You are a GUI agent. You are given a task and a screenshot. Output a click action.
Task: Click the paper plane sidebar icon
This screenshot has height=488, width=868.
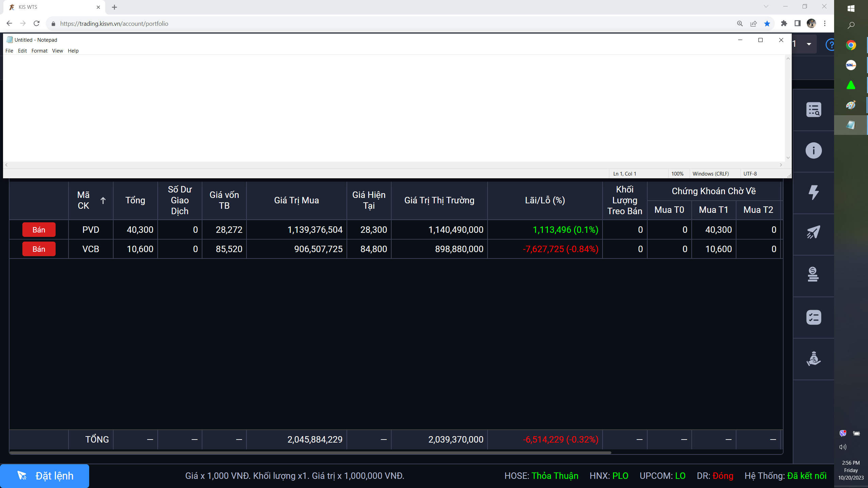(x=813, y=232)
